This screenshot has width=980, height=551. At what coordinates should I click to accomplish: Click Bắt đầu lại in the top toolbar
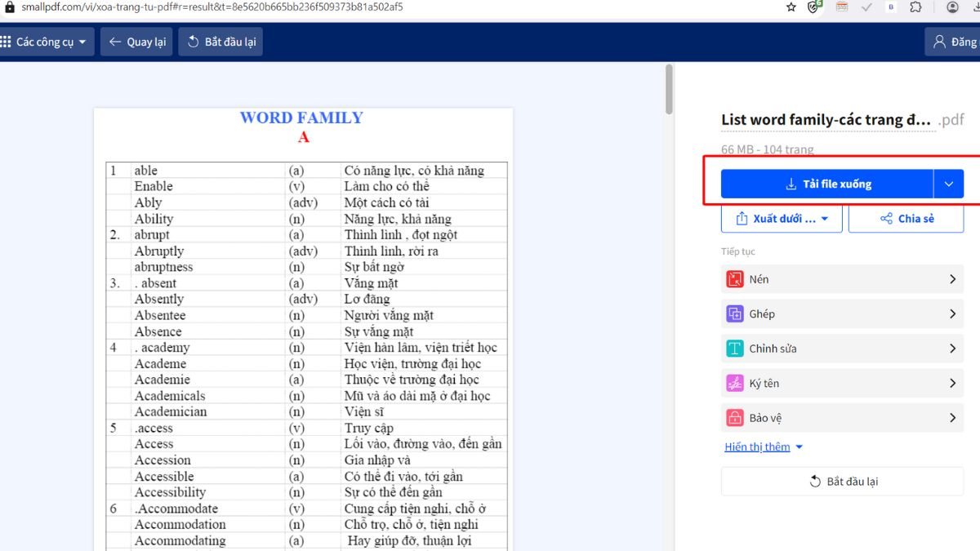pos(220,42)
